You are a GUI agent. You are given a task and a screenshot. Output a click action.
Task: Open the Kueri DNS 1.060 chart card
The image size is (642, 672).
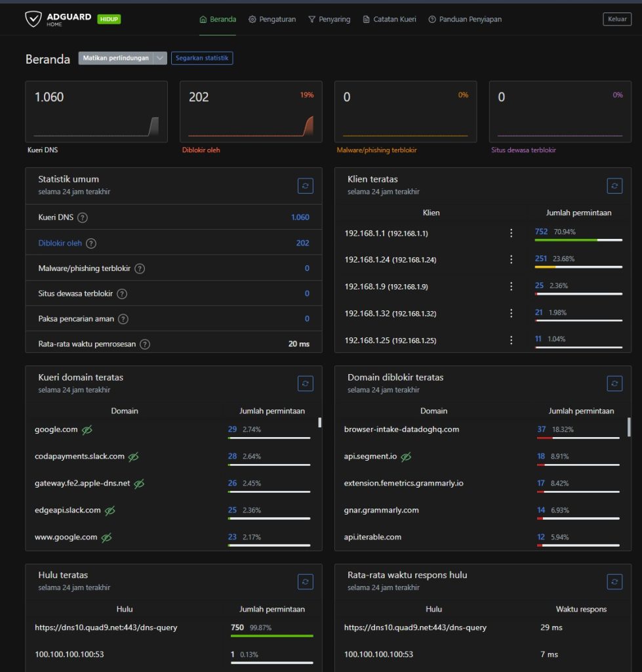pos(96,112)
